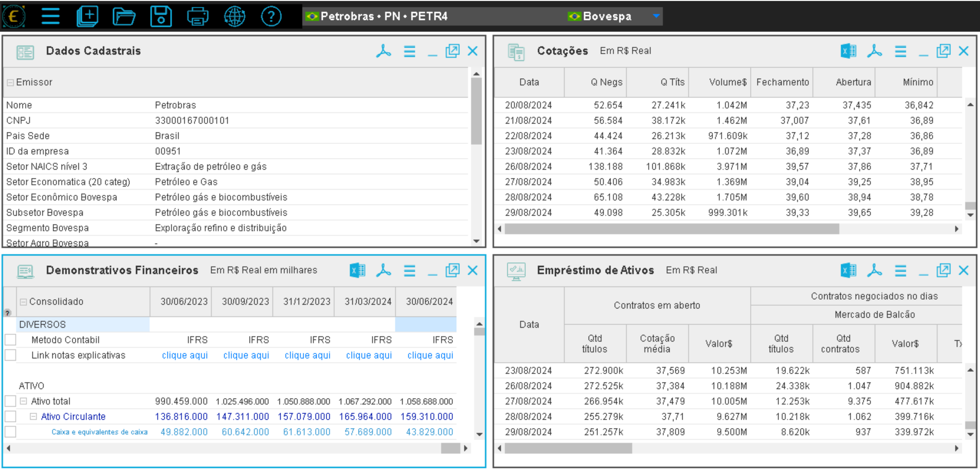Open the folder icon in top toolbar
The height and width of the screenshot is (471, 980).
[x=124, y=17]
